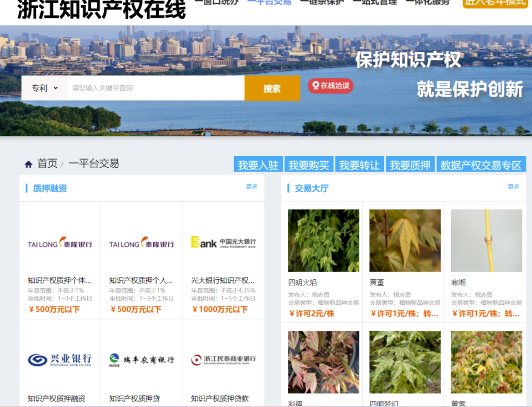
Task: Click 寒缃 listing price ¥许可1元/株
Action: (x=486, y=314)
